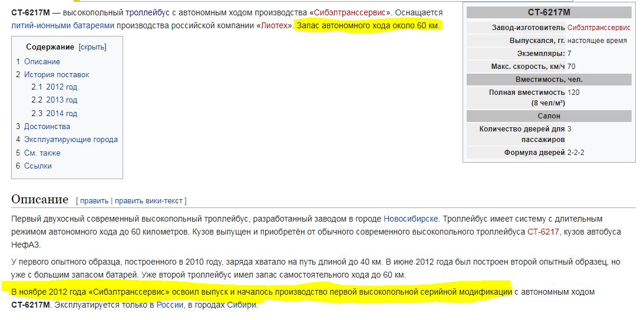644x320 pixels.
Task: Click infobox header «Салон»
Action: pyautogui.click(x=549, y=116)
